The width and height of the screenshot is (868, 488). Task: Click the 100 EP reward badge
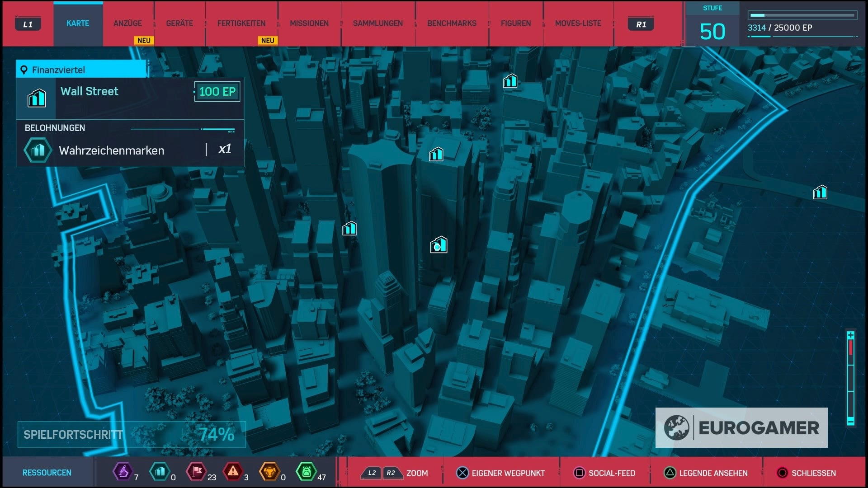click(x=217, y=92)
